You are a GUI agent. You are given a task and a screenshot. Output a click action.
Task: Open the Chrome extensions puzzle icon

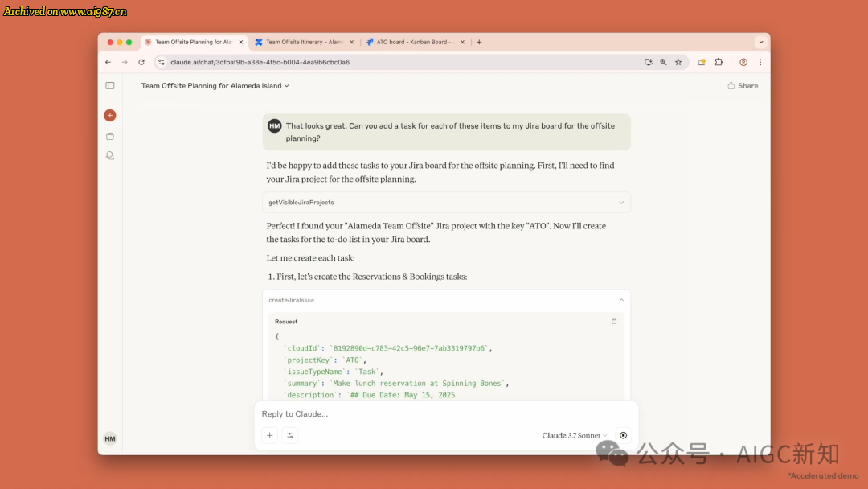click(719, 62)
